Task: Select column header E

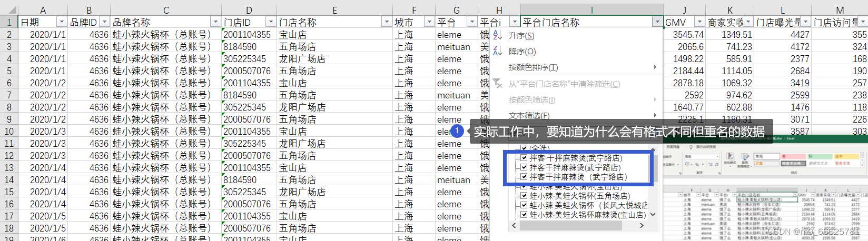Action: (334, 10)
